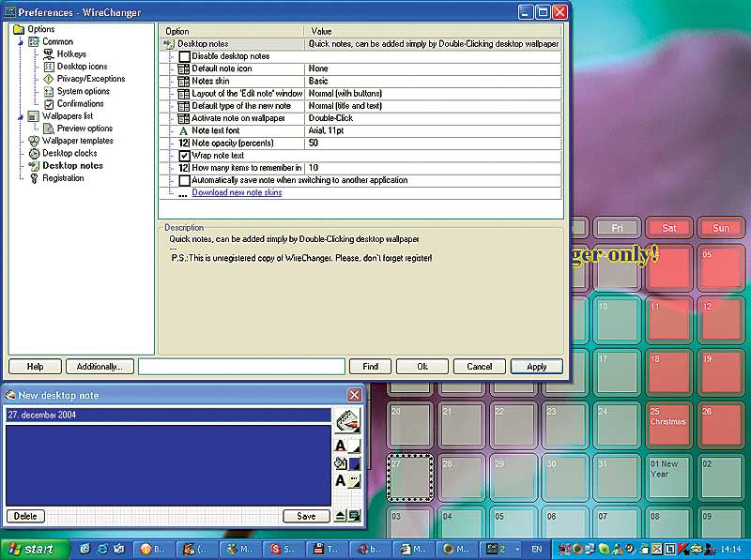Click the note text color 'A' icon

(x=341, y=446)
